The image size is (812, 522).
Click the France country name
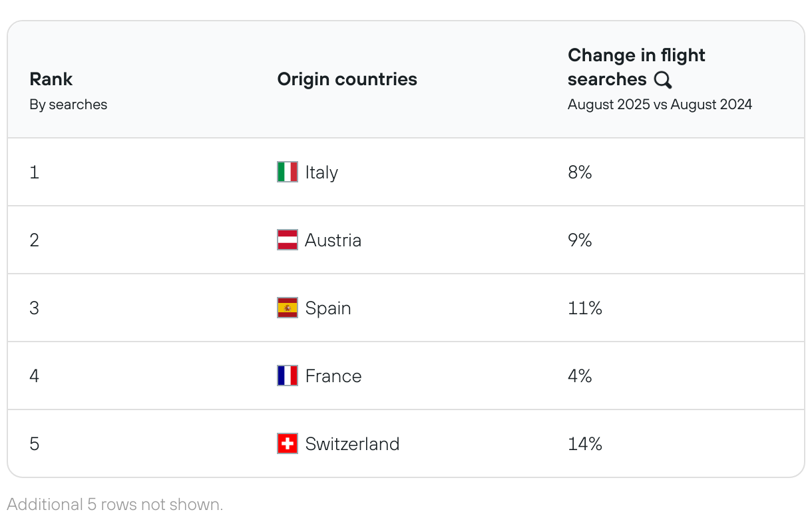(x=333, y=376)
